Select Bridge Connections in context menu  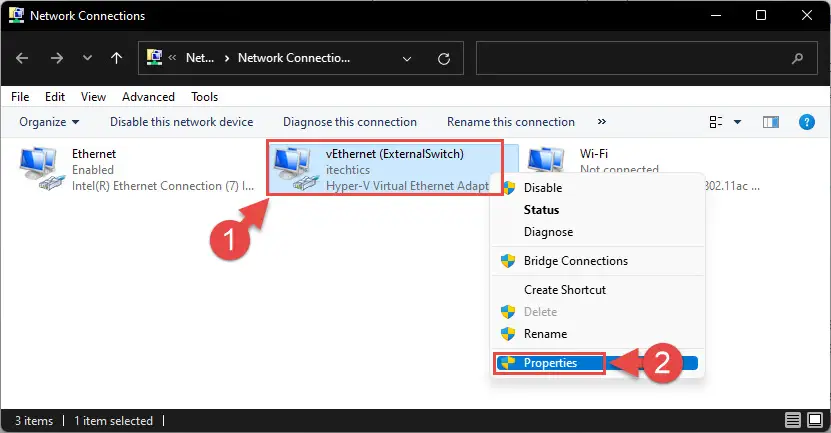point(576,261)
